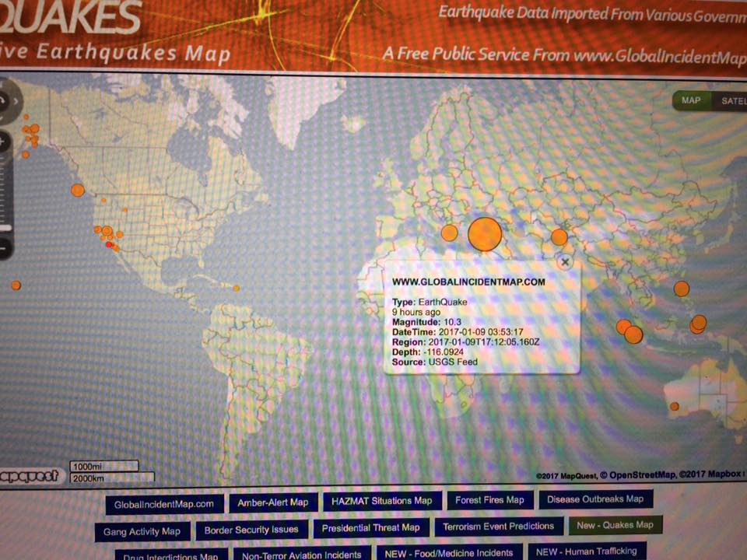This screenshot has height=560, width=747.
Task: Open NEW - Food/Medicine Incidents
Action: point(449,553)
